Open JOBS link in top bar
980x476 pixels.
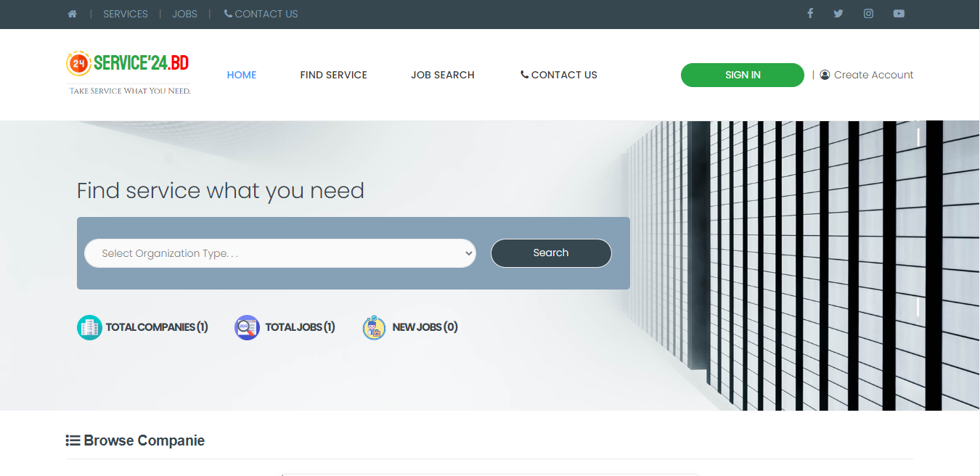pos(184,14)
